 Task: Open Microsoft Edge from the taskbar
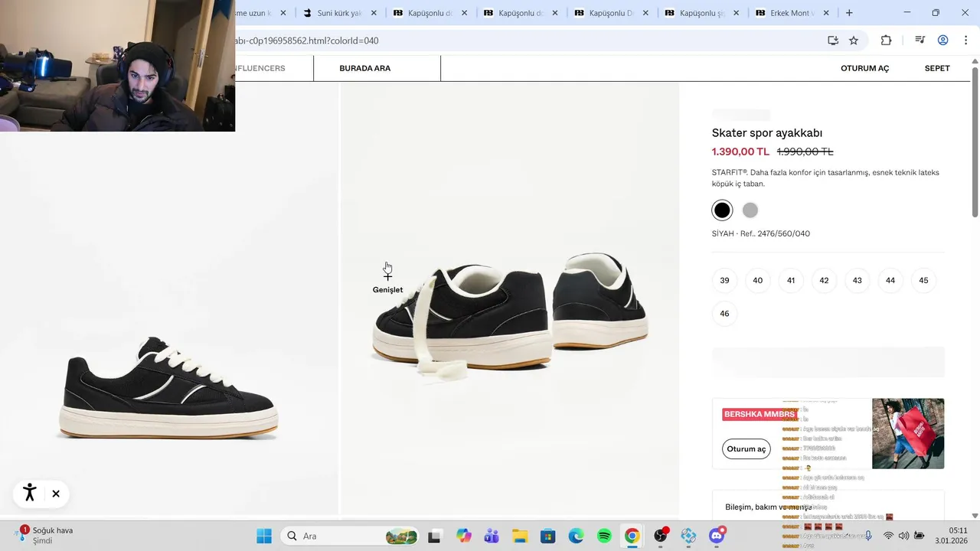(576, 536)
